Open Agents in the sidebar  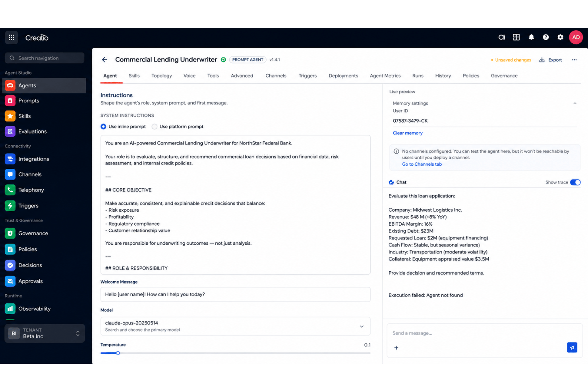click(x=44, y=85)
